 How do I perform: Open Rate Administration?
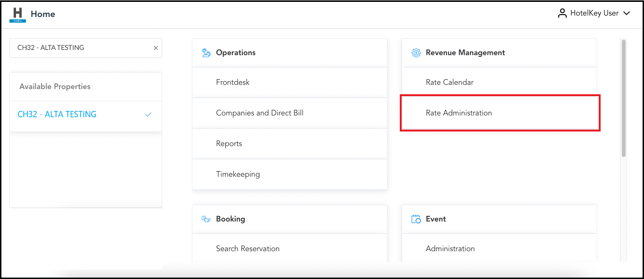459,113
